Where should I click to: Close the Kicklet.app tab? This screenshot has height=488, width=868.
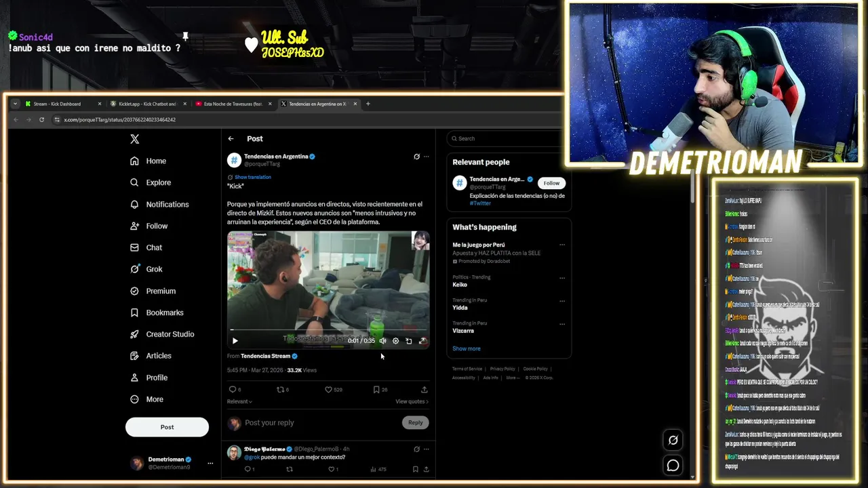(185, 104)
